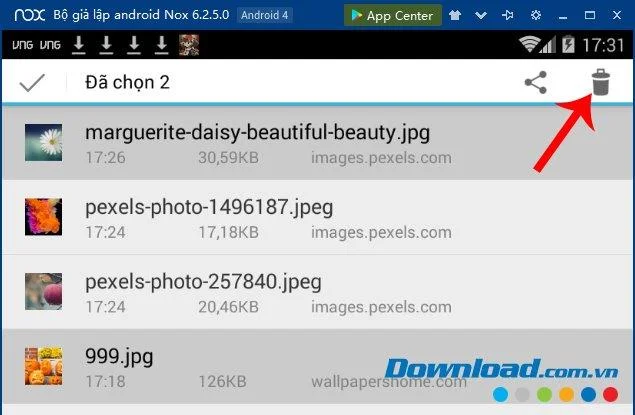Open the orange flower thumbnail
Image resolution: width=635 pixels, height=415 pixels.
(43, 217)
